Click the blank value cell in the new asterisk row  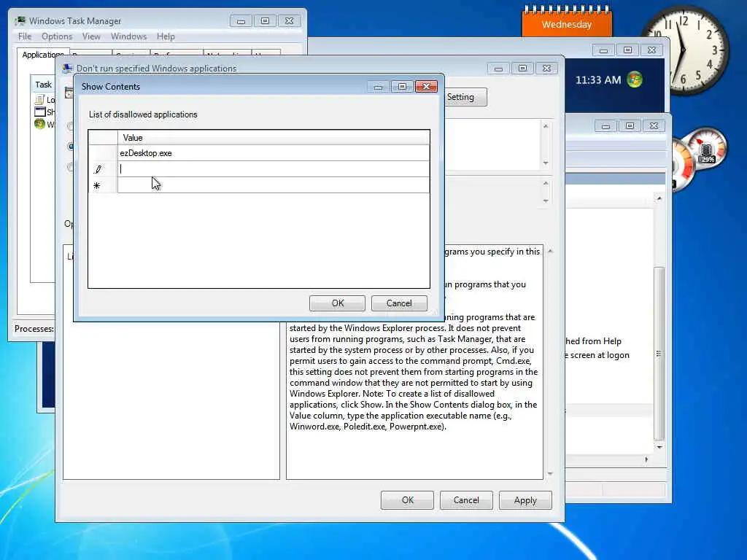[274, 184]
